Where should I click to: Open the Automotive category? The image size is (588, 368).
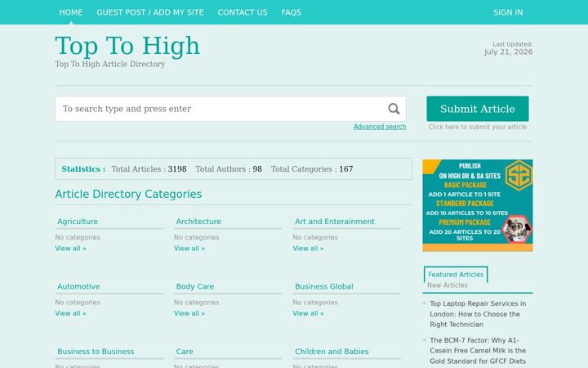click(x=78, y=286)
